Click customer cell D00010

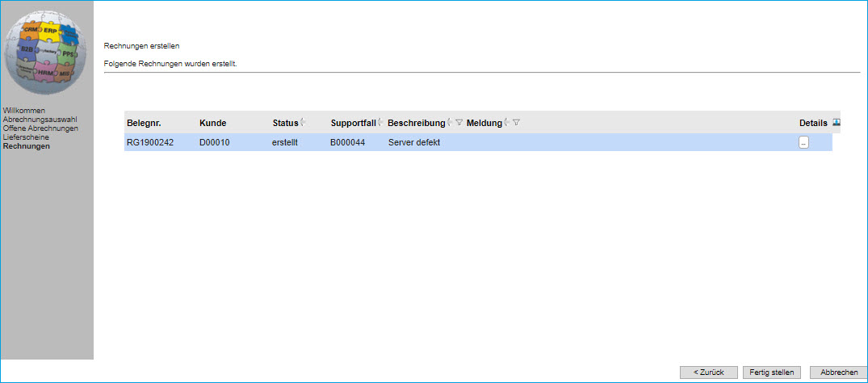click(215, 143)
